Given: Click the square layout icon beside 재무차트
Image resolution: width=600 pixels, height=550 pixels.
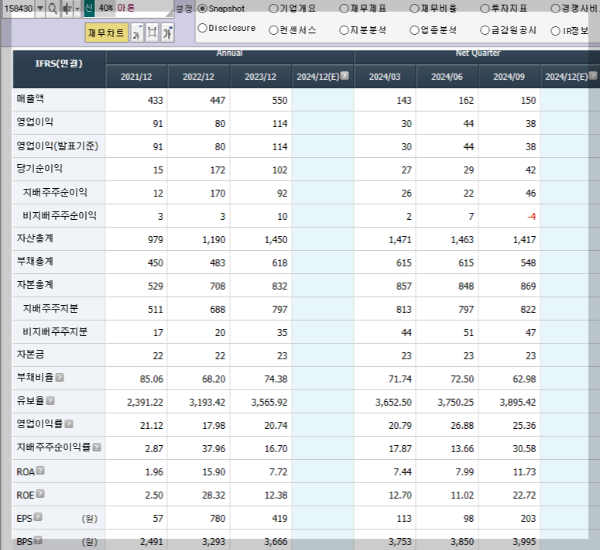Looking at the screenshot, I should tap(152, 33).
